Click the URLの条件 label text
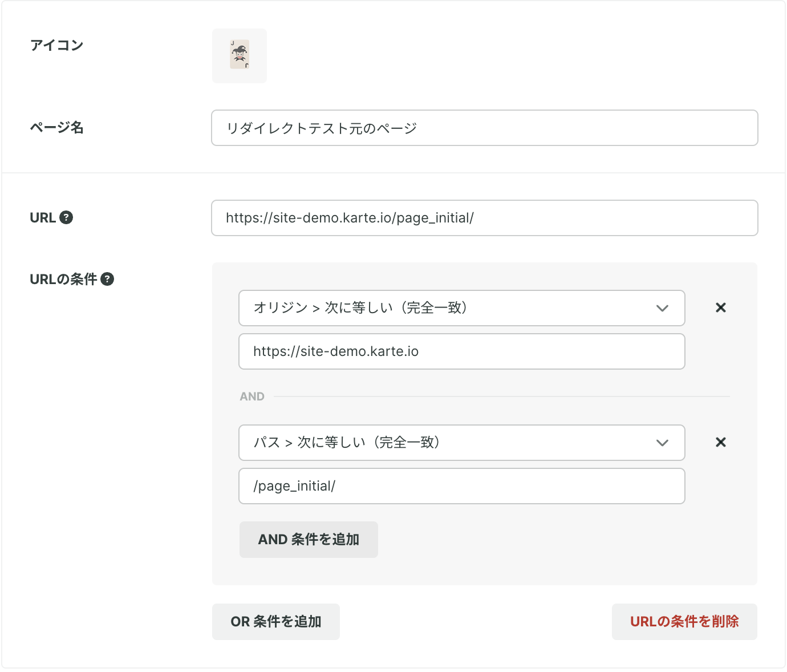Image resolution: width=787 pixels, height=672 pixels. pyautogui.click(x=63, y=279)
